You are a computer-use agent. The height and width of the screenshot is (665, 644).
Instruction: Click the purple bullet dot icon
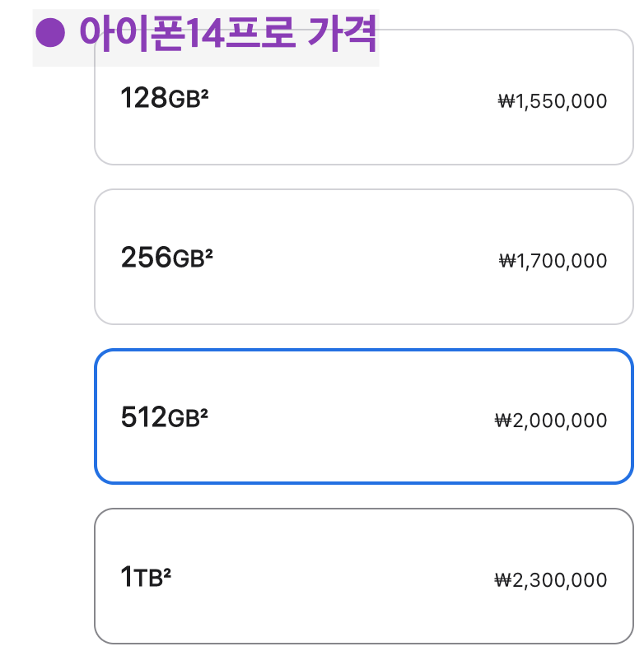click(x=50, y=32)
